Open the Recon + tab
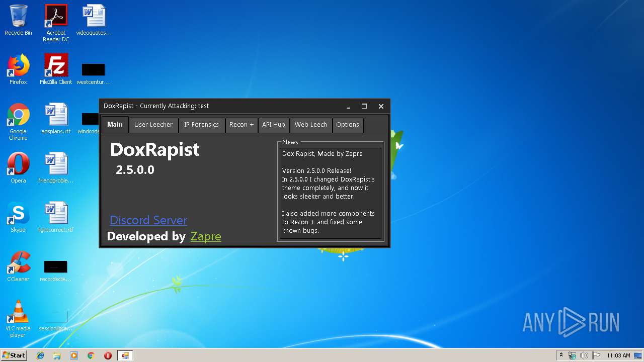644x362 pixels. pyautogui.click(x=242, y=125)
